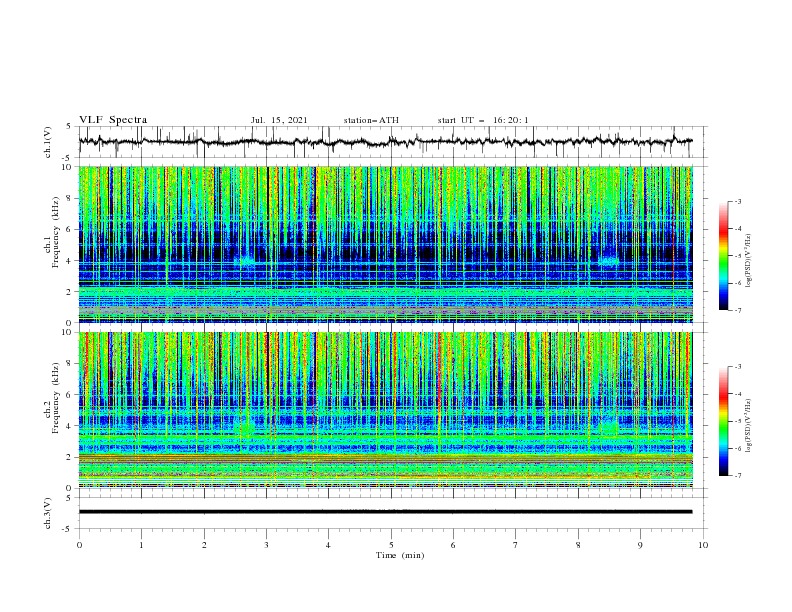Click time axis tick label "3"
The height and width of the screenshot is (612, 792).
[x=266, y=545]
